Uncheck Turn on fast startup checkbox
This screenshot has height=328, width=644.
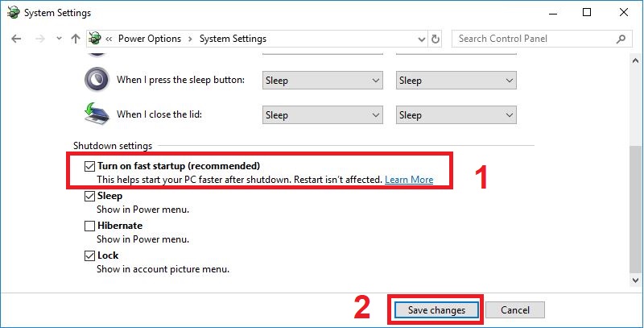[89, 166]
